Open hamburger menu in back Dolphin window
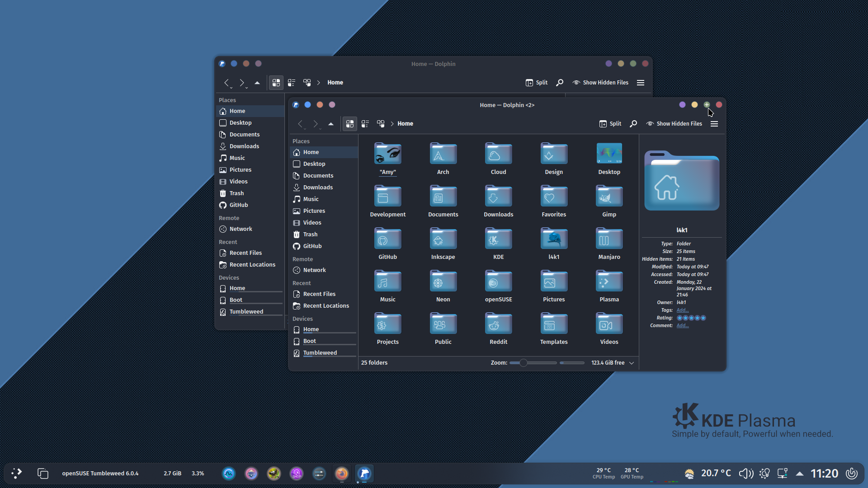 coord(641,83)
